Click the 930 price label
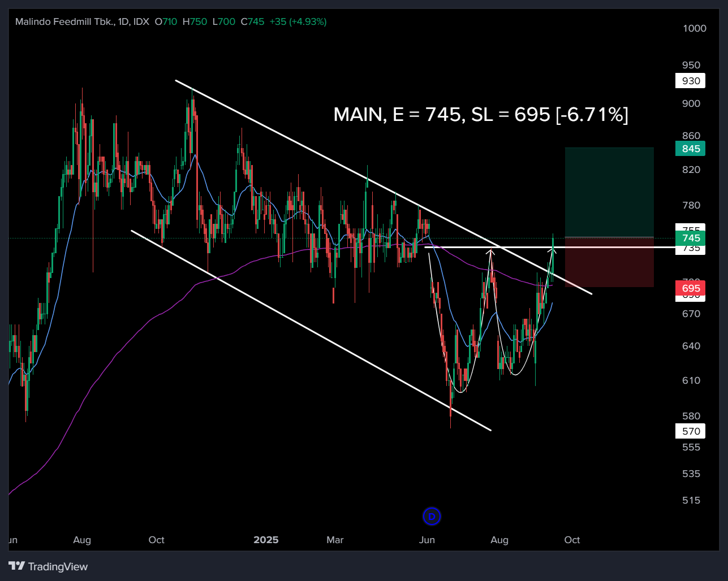The width and height of the screenshot is (728, 581). (691, 81)
